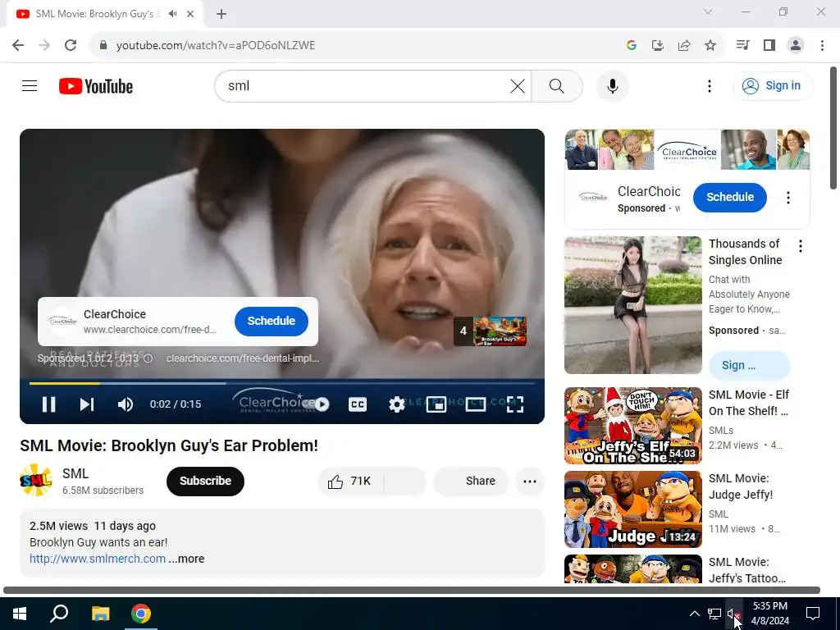The image size is (840, 630).
Task: Like the video with thumbs up 71K
Action: tap(350, 481)
